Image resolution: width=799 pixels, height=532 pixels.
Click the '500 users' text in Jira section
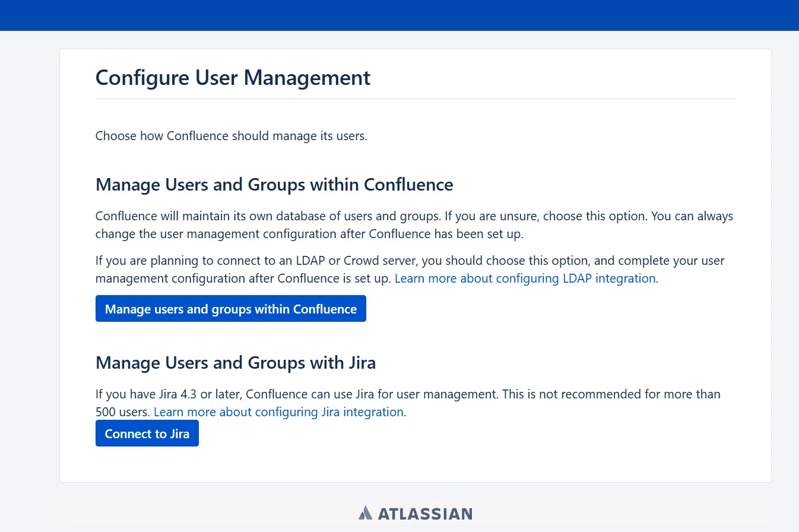(122, 412)
